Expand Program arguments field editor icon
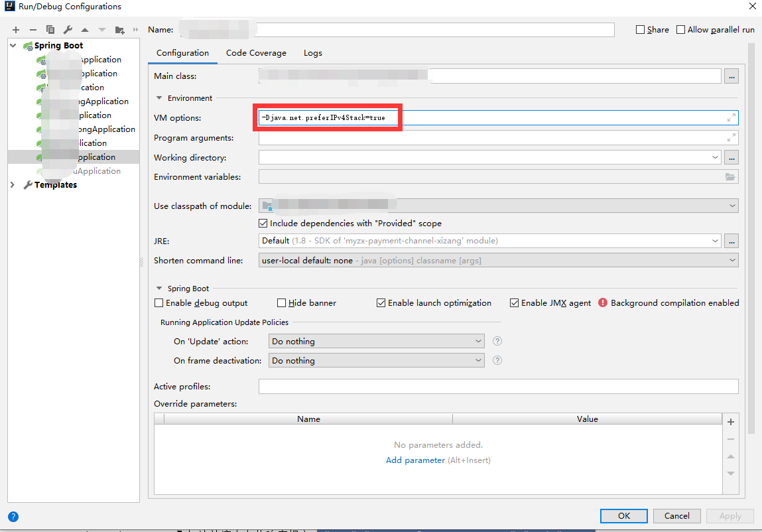Screen dimensions: 762x532 click(731, 137)
